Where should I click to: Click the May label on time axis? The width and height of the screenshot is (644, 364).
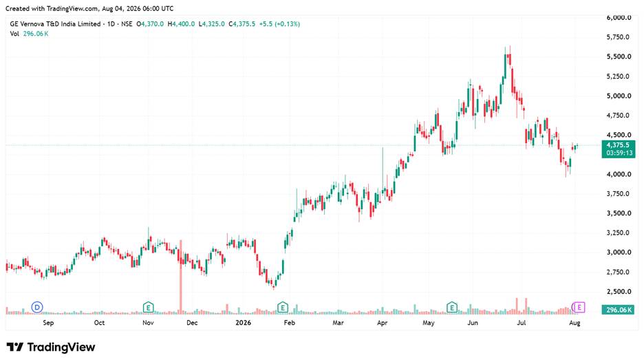click(429, 323)
